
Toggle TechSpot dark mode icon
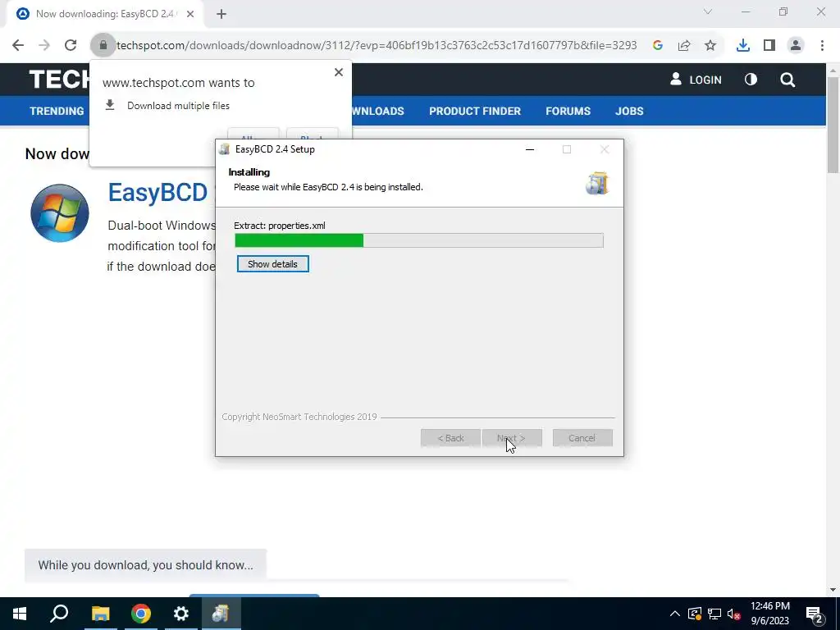[751, 80]
